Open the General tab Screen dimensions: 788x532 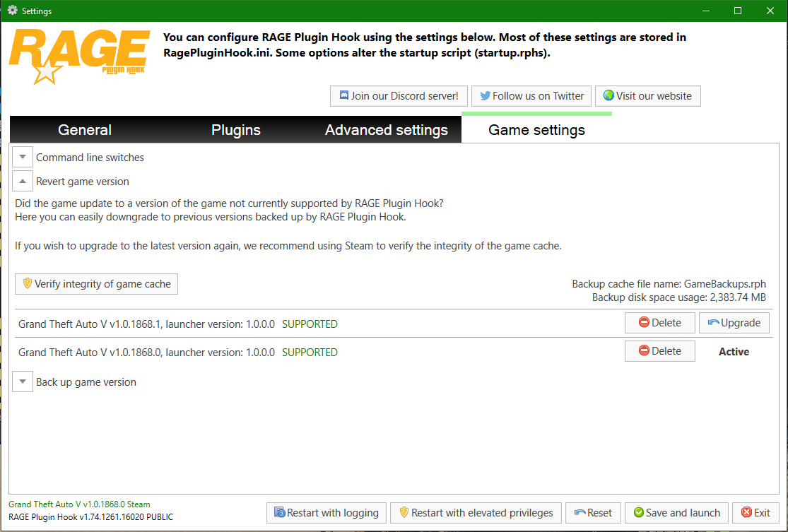[84, 129]
